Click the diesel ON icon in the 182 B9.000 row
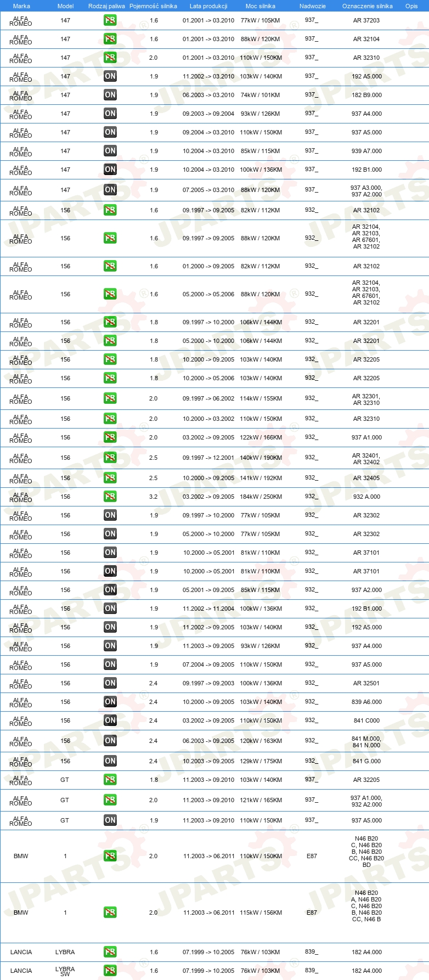This screenshot has width=429, height=980. pos(110,95)
